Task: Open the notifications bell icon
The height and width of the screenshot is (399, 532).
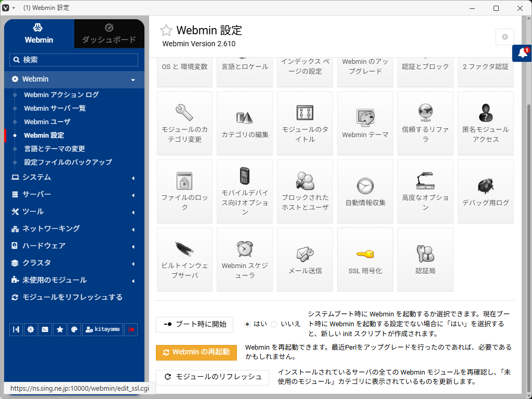Action: 523,53
